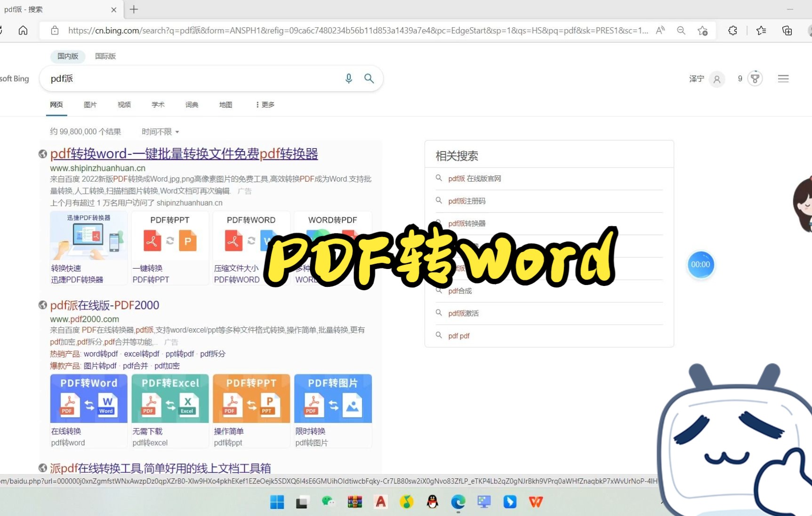Open WeChat from the taskbar
This screenshot has width=812, height=516.
point(328,502)
